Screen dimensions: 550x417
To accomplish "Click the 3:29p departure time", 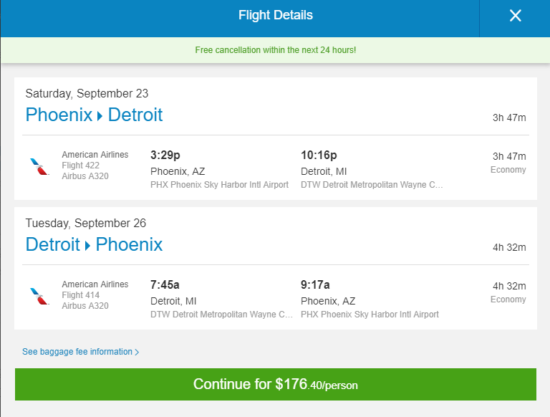I will (x=165, y=155).
